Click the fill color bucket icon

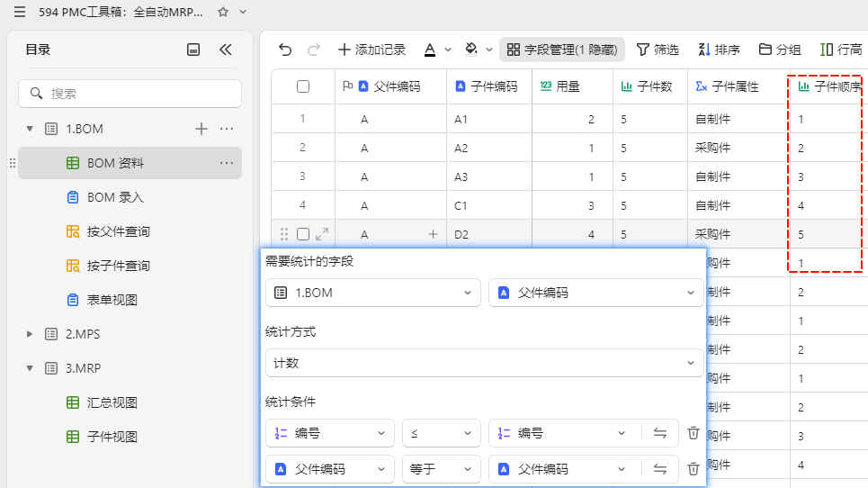point(471,50)
